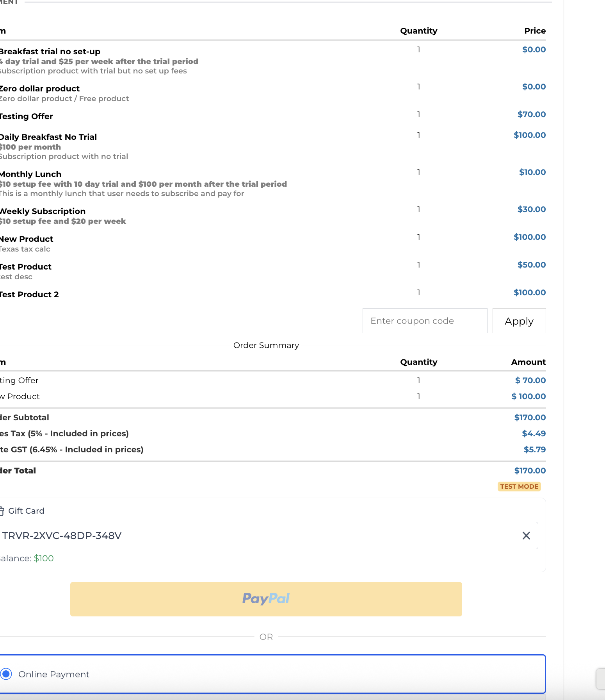
Task: Clear the gift card code with X icon
Action: tap(526, 536)
